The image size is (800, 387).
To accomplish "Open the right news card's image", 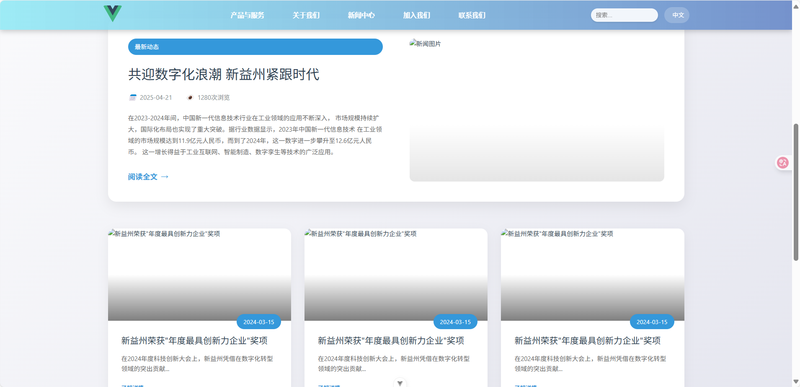I will point(592,274).
